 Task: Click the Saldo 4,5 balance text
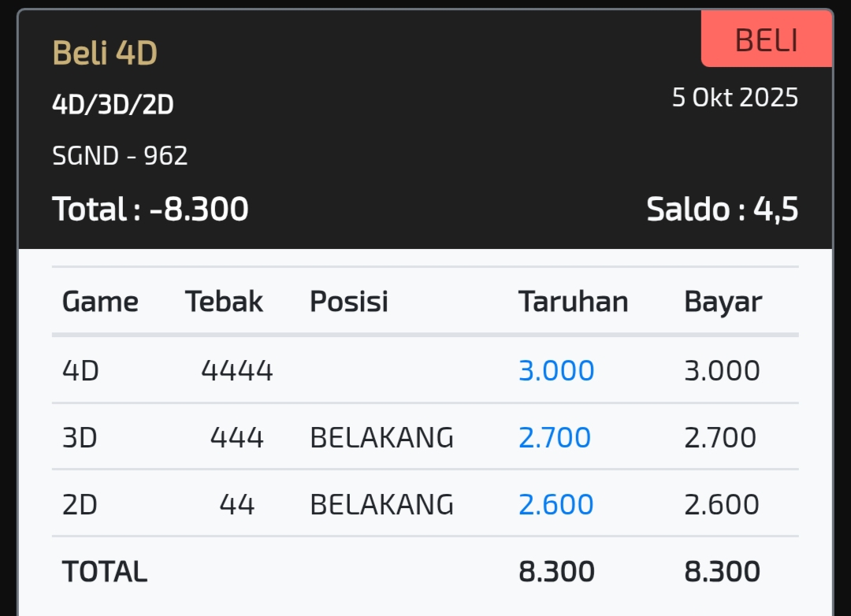point(722,210)
